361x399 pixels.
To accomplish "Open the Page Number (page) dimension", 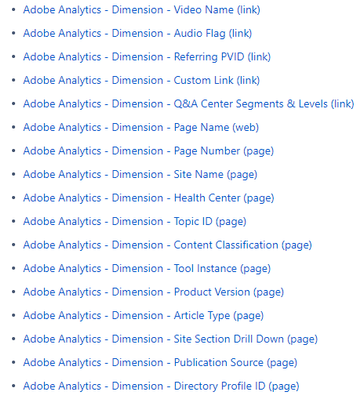I will pyautogui.click(x=148, y=151).
